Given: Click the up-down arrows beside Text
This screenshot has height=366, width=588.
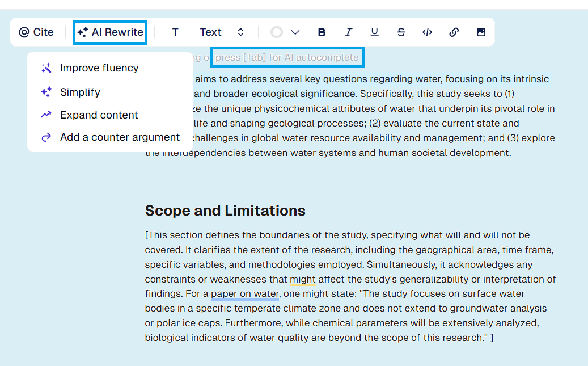Looking at the screenshot, I should pyautogui.click(x=240, y=32).
